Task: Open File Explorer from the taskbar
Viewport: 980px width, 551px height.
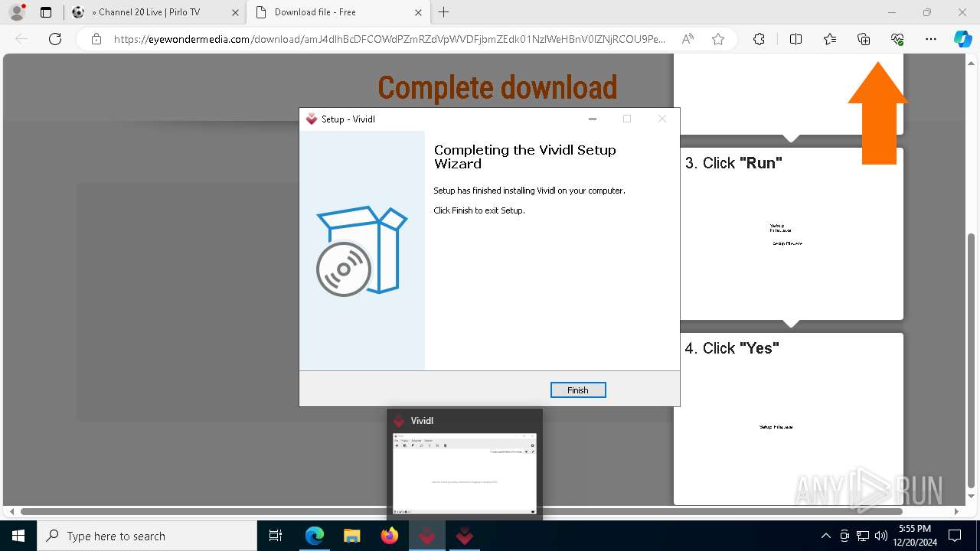Action: point(351,536)
